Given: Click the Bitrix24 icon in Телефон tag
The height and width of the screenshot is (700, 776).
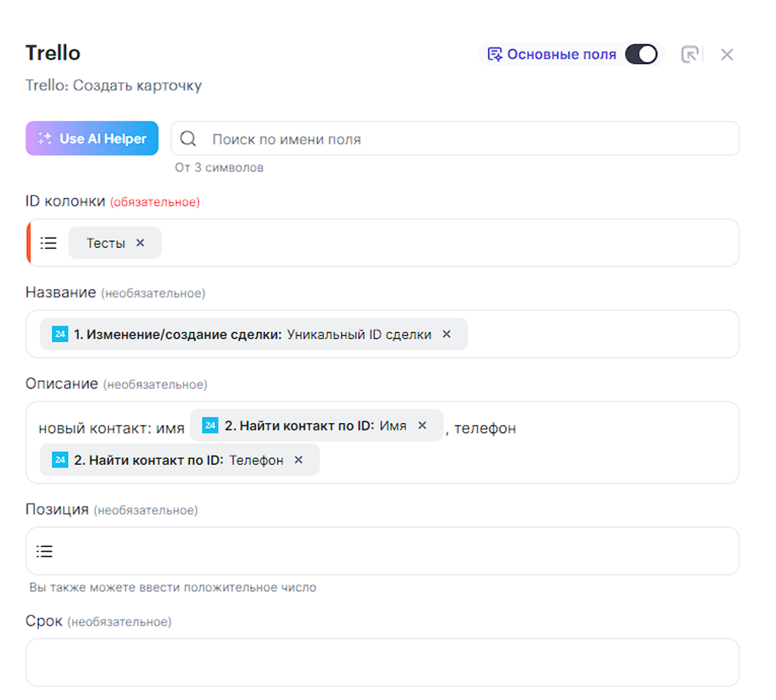Looking at the screenshot, I should (60, 460).
